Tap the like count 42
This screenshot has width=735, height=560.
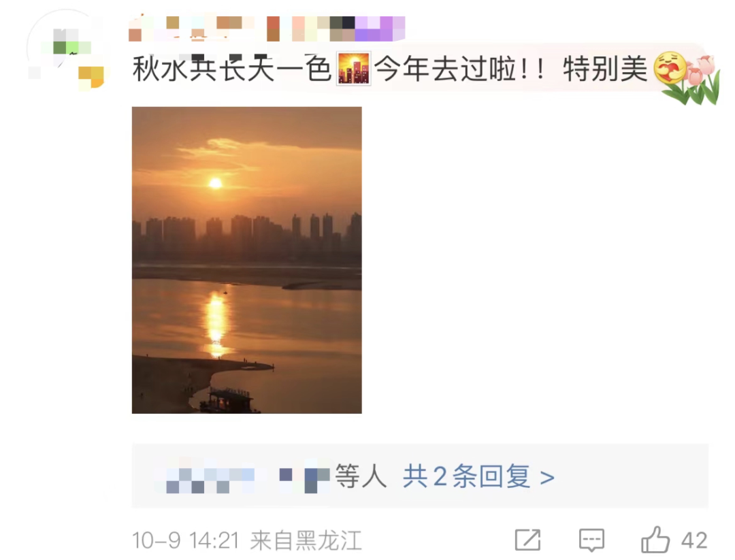click(x=694, y=540)
